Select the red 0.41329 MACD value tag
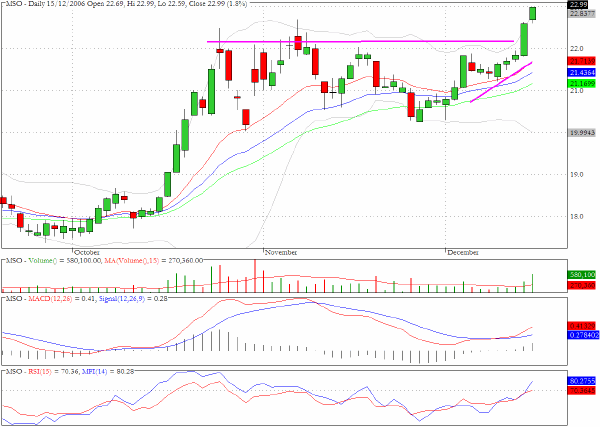 [x=583, y=326]
